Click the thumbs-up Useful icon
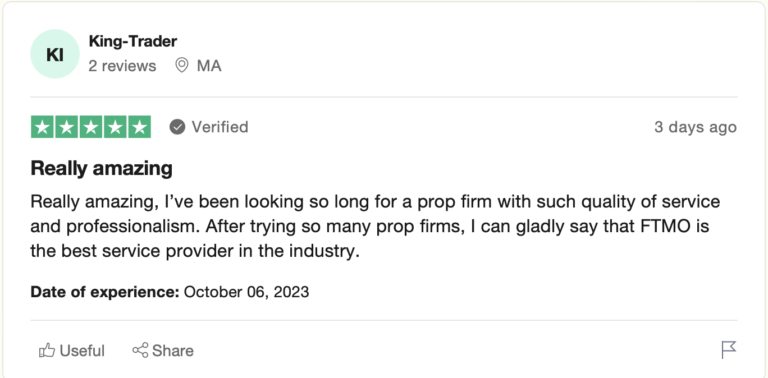The width and height of the screenshot is (768, 378). (x=47, y=351)
